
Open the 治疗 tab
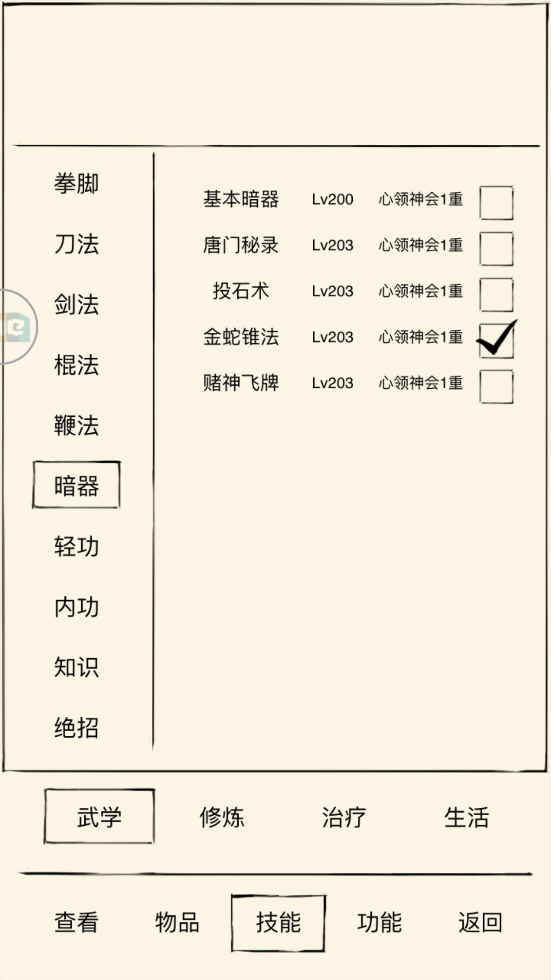[x=344, y=817]
